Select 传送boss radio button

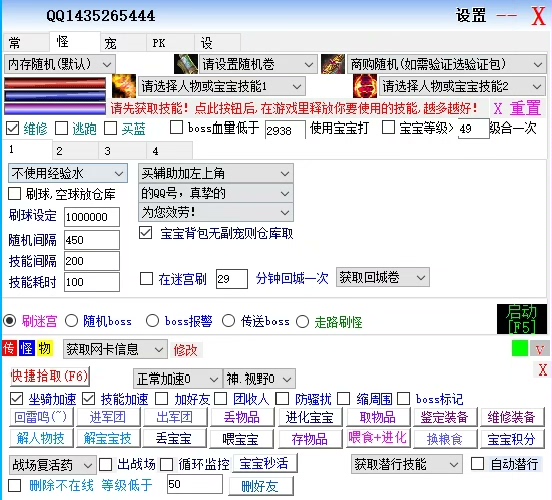(228, 321)
